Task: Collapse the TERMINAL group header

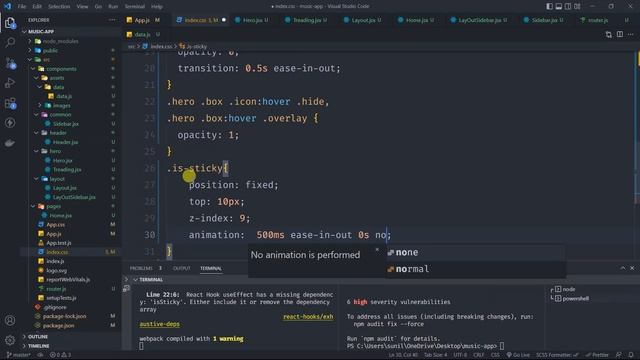Action: 150,280
